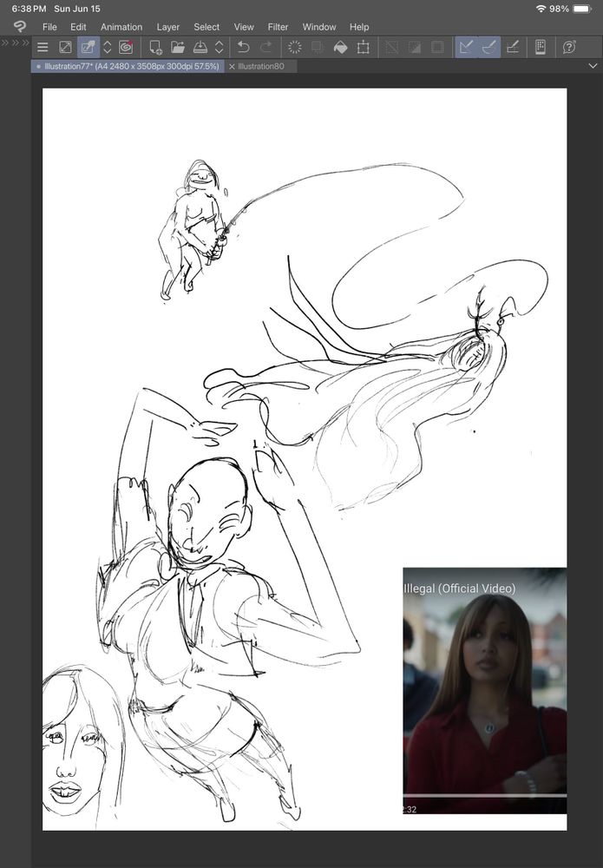Expand mode switcher up-down arrows
The image size is (603, 868).
108,48
